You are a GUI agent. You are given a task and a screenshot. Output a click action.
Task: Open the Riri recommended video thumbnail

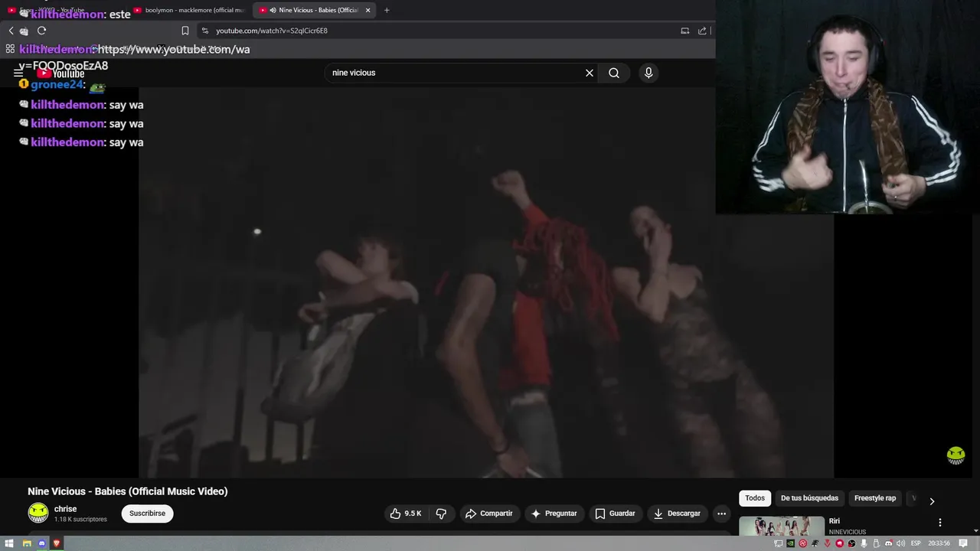(x=781, y=527)
